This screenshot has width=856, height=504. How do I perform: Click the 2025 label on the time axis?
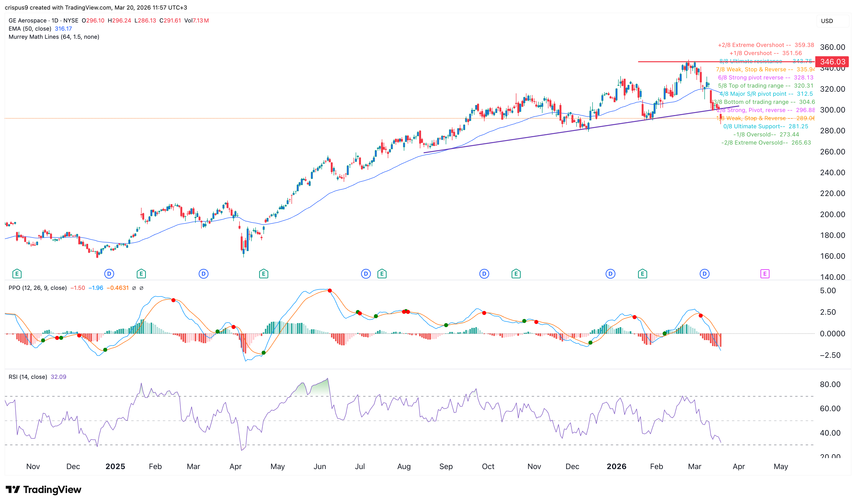tap(115, 466)
